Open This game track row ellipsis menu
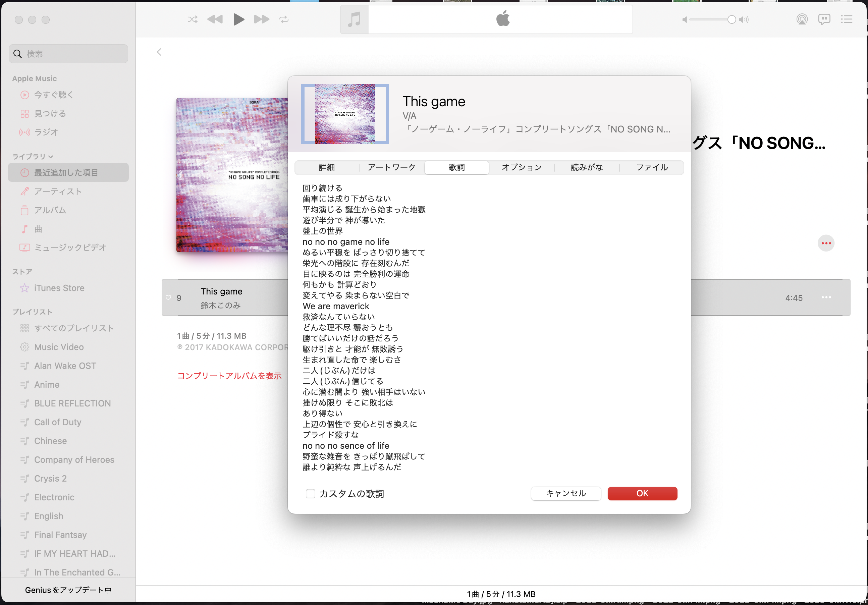This screenshot has height=605, width=868. point(826,297)
